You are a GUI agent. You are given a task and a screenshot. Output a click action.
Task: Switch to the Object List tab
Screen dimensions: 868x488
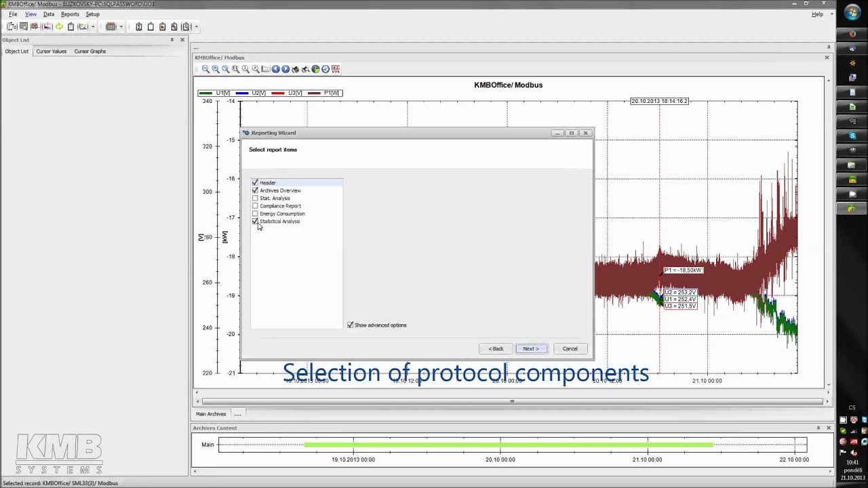pyautogui.click(x=17, y=52)
